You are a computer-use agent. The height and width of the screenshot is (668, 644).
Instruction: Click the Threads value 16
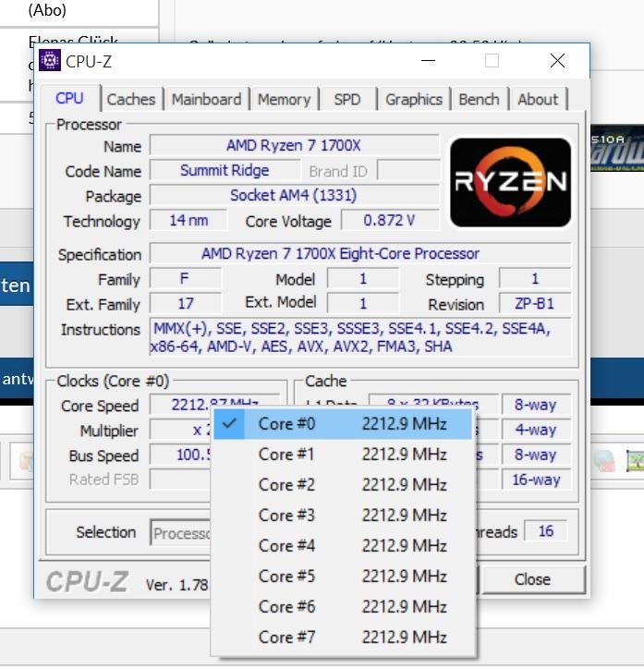click(546, 531)
